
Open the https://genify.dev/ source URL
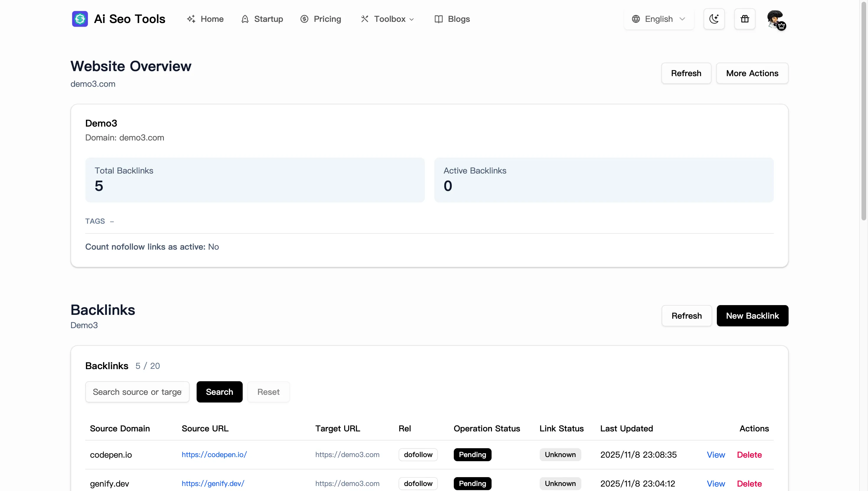(213, 483)
